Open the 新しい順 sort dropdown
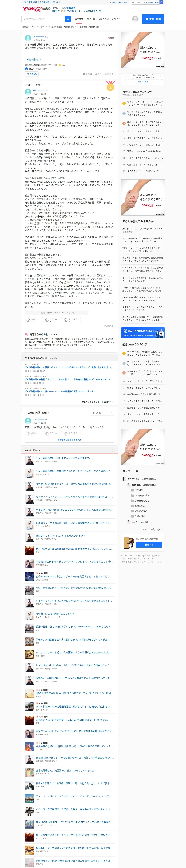 coord(102,413)
